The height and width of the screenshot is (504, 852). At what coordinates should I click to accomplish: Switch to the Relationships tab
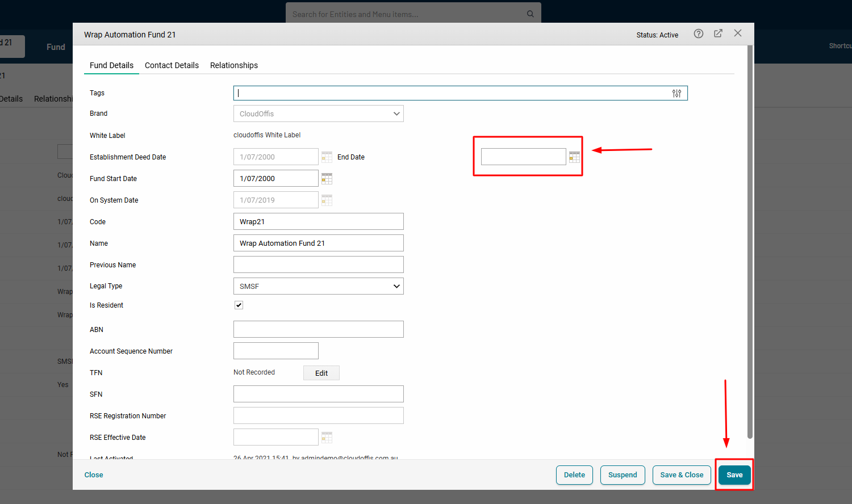pos(234,65)
